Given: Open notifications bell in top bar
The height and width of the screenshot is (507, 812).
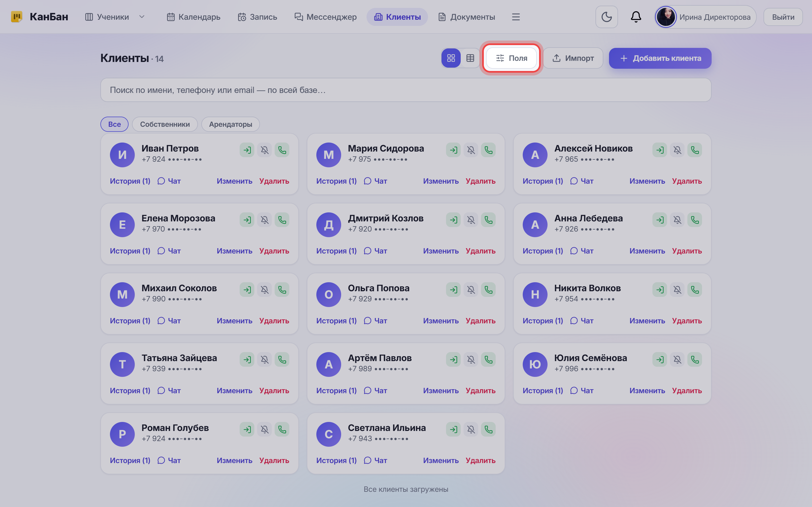Looking at the screenshot, I should tap(636, 17).
